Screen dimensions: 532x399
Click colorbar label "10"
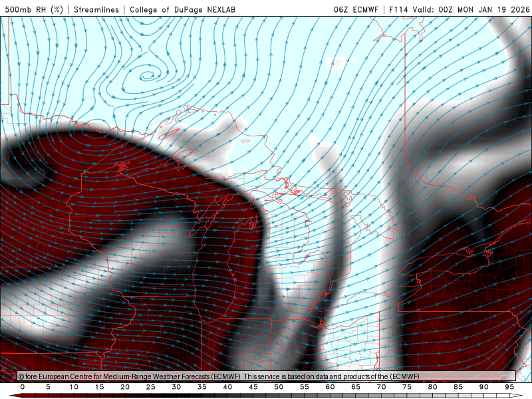(x=74, y=387)
